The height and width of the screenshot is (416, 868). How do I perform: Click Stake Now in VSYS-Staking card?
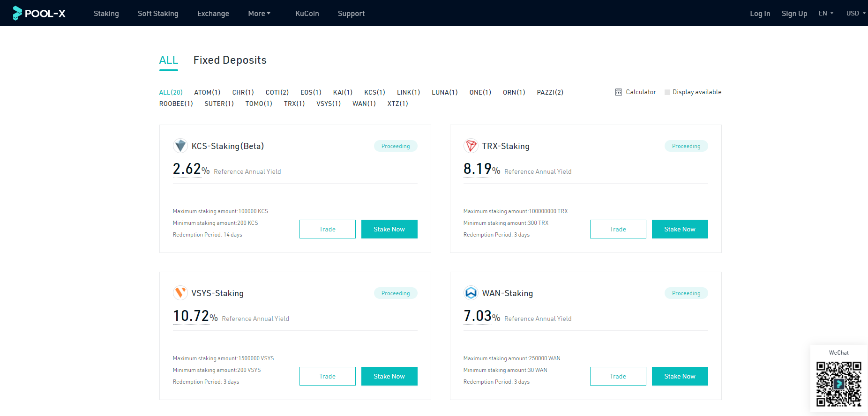coord(389,376)
